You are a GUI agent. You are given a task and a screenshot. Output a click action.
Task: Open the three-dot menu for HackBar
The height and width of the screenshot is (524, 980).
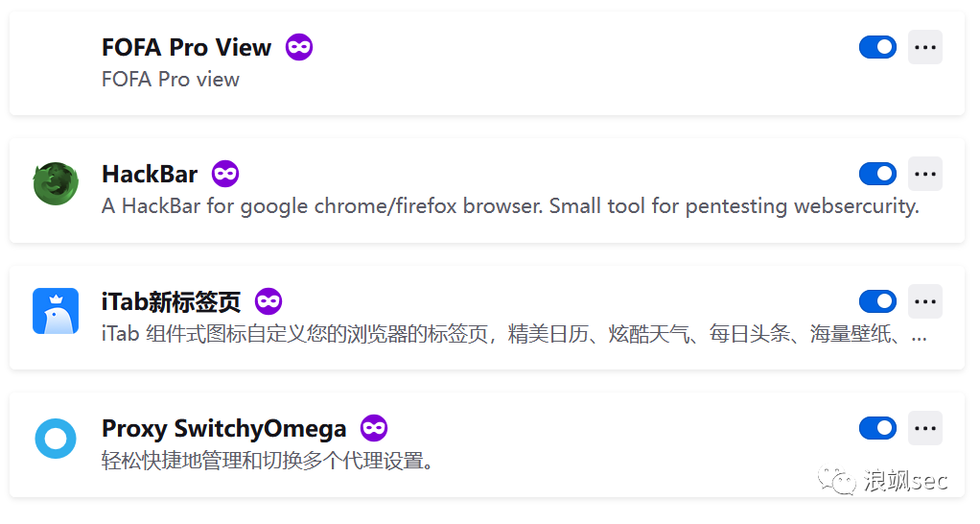(925, 174)
